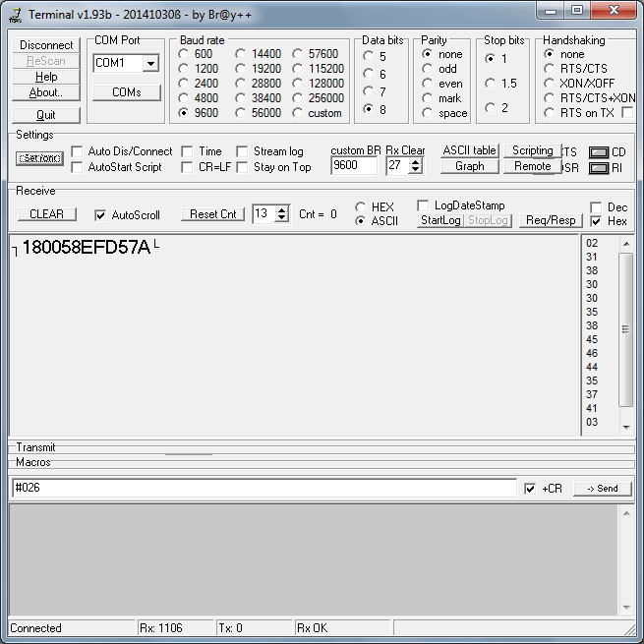644x644 pixels.
Task: Increase the Rx Clear value with up arrow
Action: [x=415, y=161]
